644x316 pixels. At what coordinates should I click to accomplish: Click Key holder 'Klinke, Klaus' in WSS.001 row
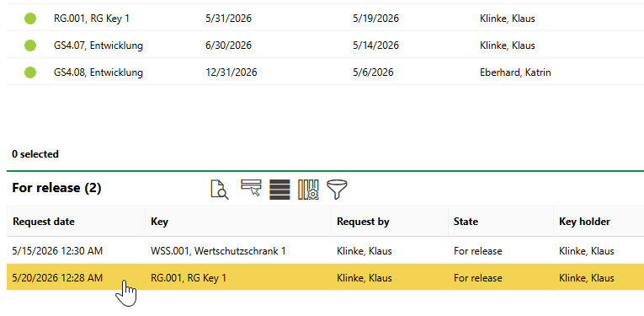pyautogui.click(x=587, y=250)
